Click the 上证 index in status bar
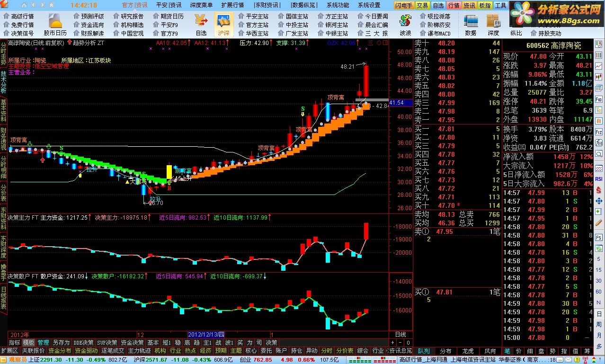Image resolution: width=605 pixels, height=364 pixels. [x=35, y=360]
